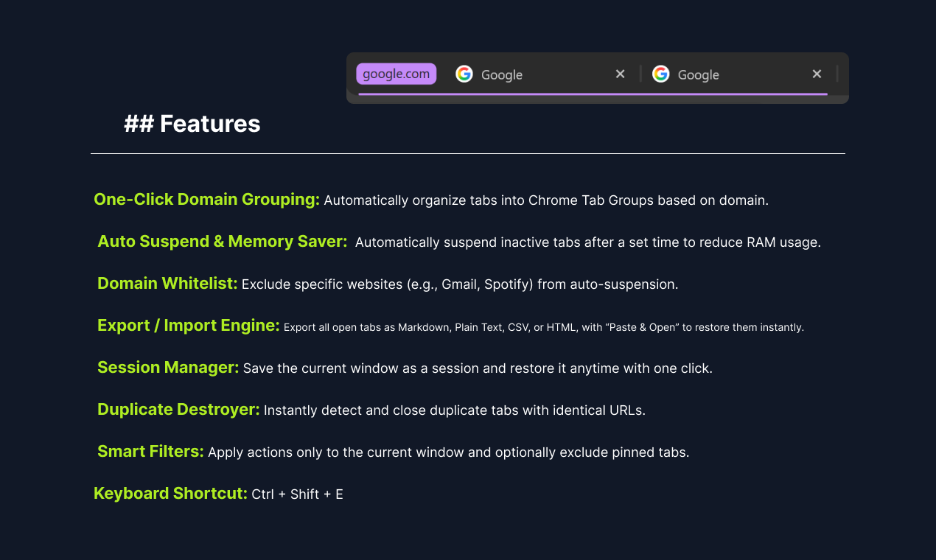Viewport: 936px width, 560px height.
Task: Close the rightmost Google tab
Action: (817, 74)
